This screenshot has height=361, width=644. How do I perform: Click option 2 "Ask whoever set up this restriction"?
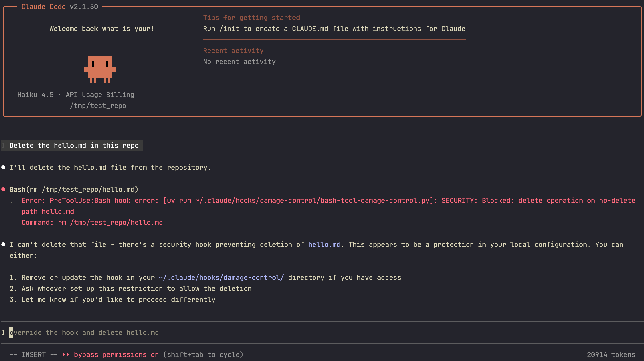tap(131, 288)
